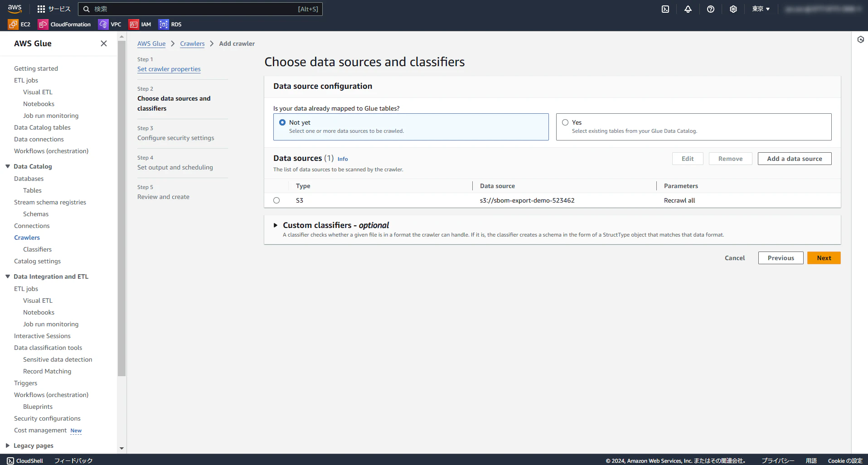Open the 東京 region dropdown
This screenshot has height=465, width=868.
click(761, 9)
